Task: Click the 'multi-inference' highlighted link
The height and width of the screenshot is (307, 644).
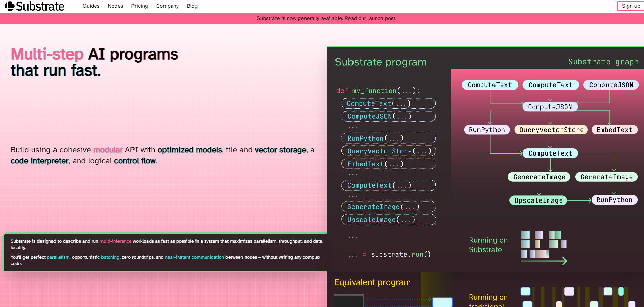Action: click(115, 241)
